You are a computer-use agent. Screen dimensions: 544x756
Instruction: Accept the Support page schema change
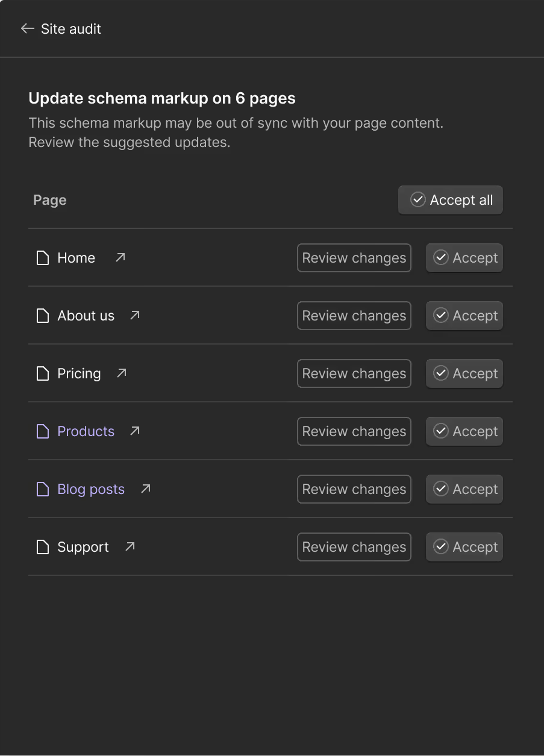tap(464, 546)
